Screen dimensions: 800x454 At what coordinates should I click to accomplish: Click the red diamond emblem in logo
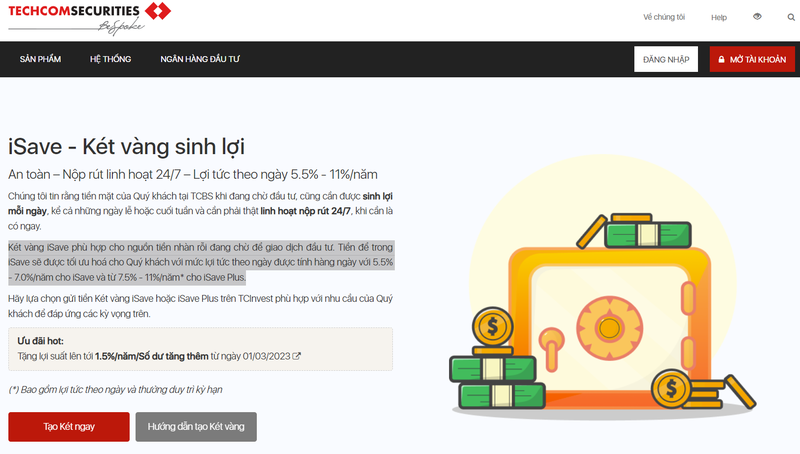click(156, 11)
